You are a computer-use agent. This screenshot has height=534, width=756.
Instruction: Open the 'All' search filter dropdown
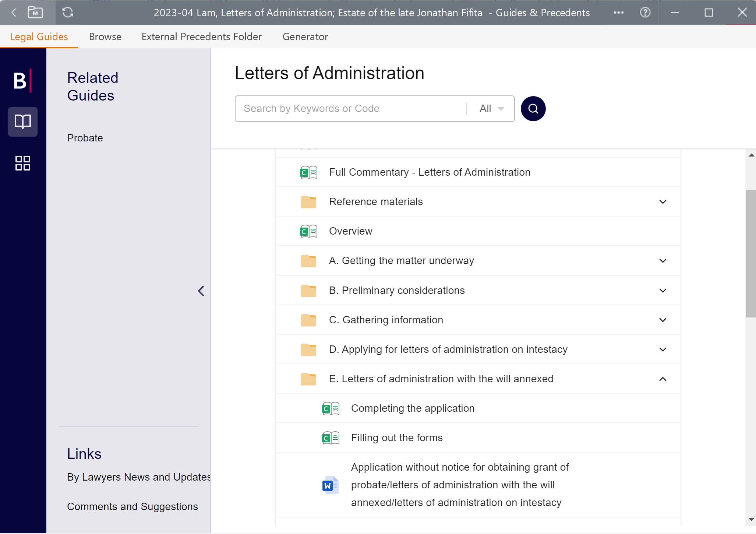click(x=491, y=108)
